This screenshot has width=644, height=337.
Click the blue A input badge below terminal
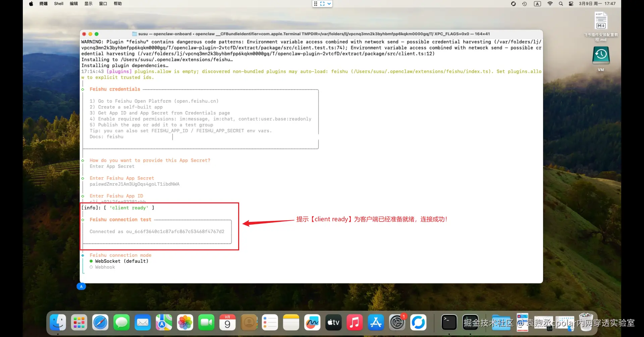click(x=81, y=286)
